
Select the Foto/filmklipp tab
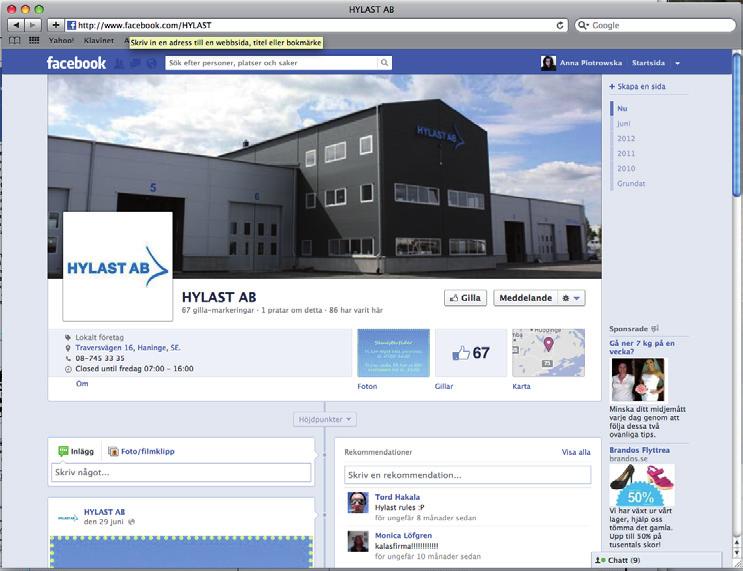(x=141, y=452)
